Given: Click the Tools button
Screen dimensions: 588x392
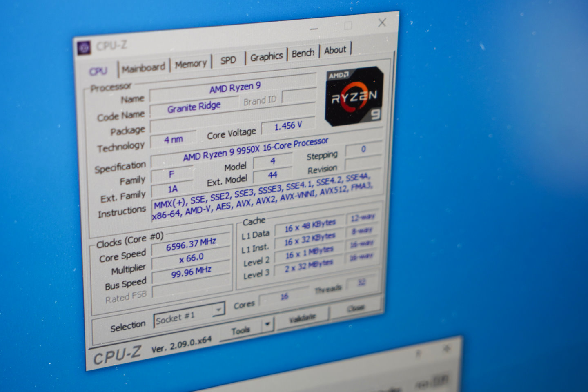Looking at the screenshot, I should 241,330.
